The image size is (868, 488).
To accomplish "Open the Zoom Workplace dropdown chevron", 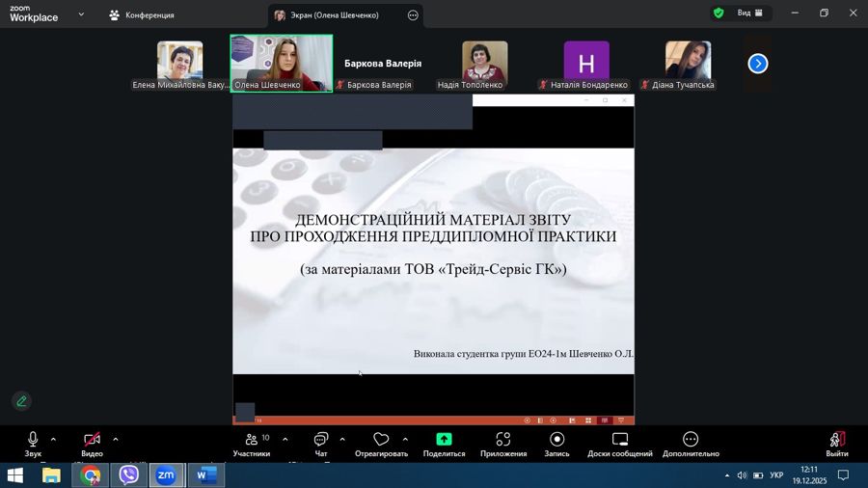I will click(x=81, y=14).
